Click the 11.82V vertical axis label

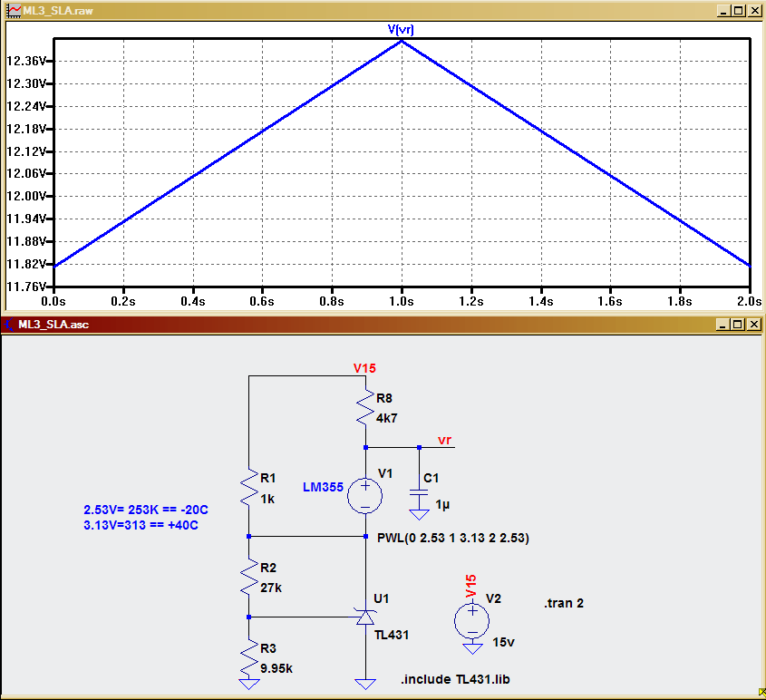(x=26, y=264)
